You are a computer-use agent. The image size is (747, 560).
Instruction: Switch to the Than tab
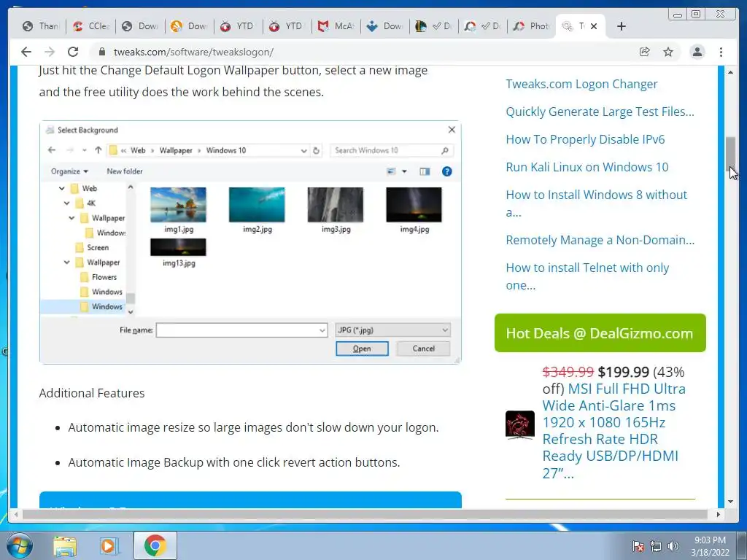coord(42,26)
